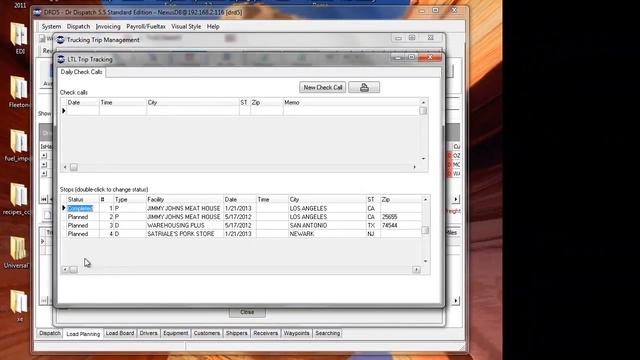Click the LTL Trip Tracking window title icon
The height and width of the screenshot is (360, 640).
click(61, 60)
